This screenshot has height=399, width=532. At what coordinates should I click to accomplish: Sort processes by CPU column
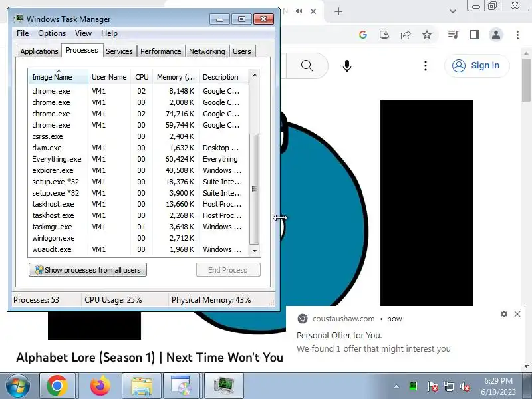tap(142, 77)
